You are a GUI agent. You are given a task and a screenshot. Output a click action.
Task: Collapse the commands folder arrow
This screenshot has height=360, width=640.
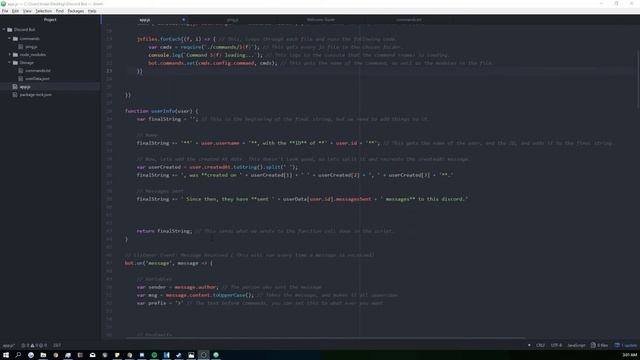(9, 38)
